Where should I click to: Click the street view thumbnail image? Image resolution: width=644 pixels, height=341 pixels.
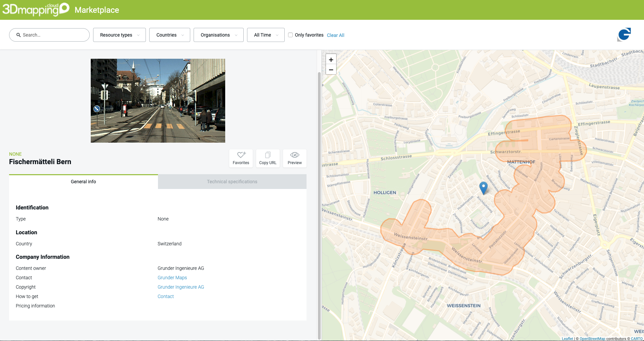158,101
